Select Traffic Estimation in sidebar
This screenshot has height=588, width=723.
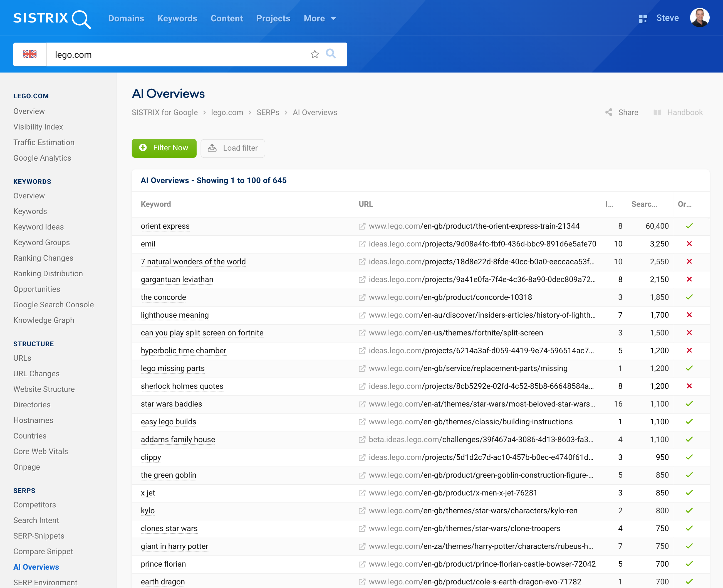tap(44, 143)
